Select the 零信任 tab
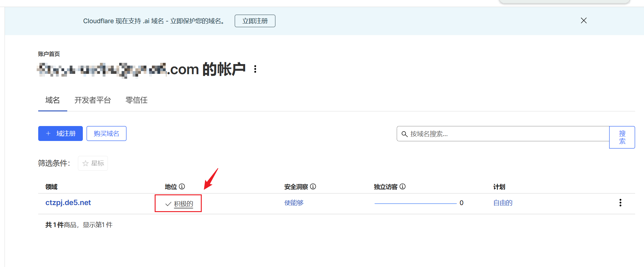 point(136,100)
